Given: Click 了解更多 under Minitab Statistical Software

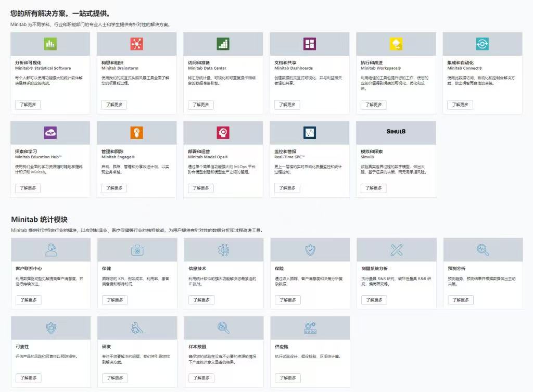Looking at the screenshot, I should pos(28,105).
